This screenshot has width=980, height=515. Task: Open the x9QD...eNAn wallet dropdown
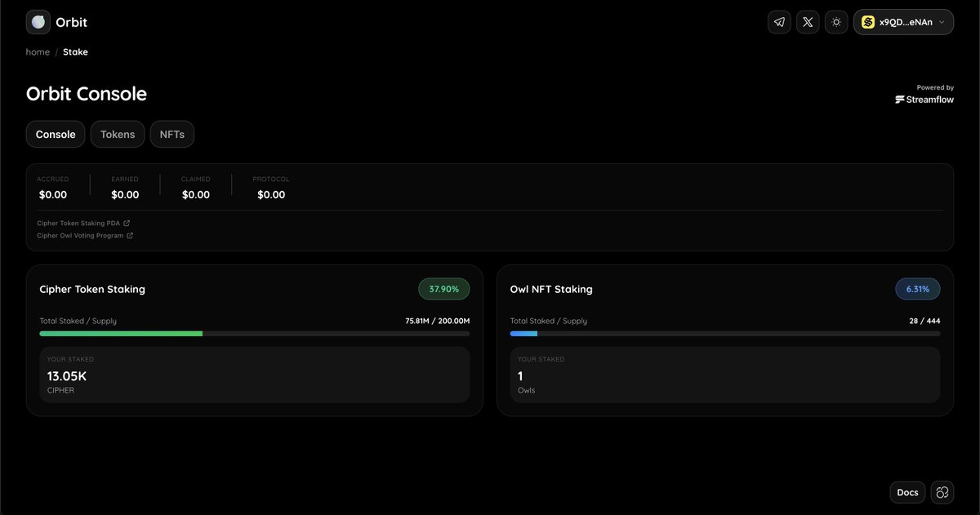point(903,22)
